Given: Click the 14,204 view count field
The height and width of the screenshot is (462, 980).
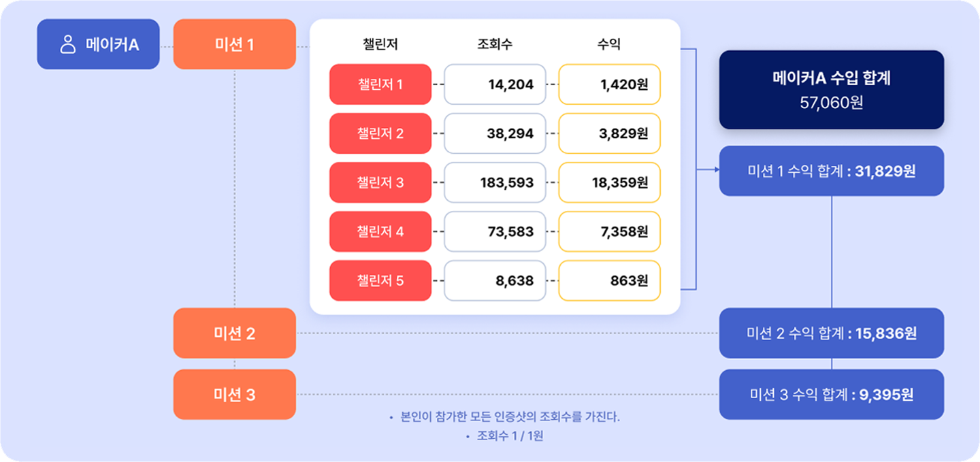Looking at the screenshot, I should click(x=495, y=84).
